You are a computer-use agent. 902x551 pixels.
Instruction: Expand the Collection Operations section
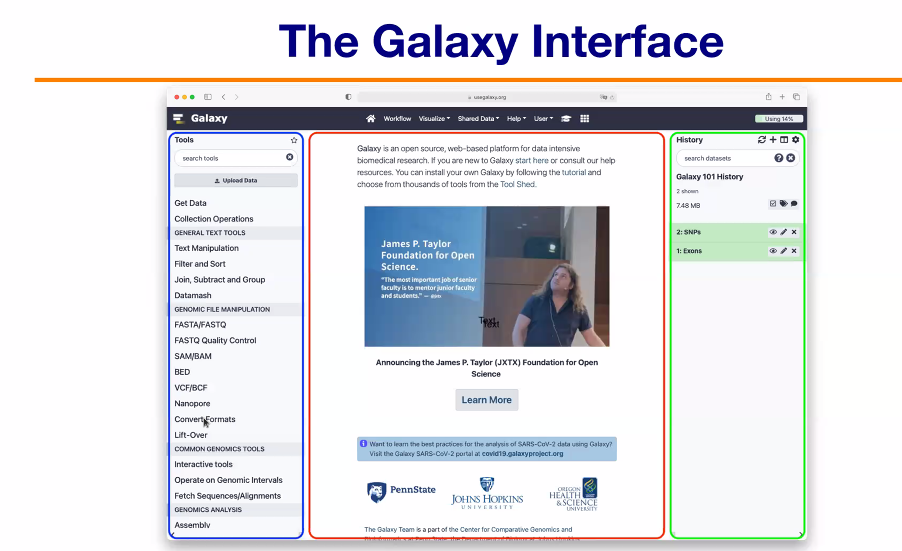[x=214, y=219]
